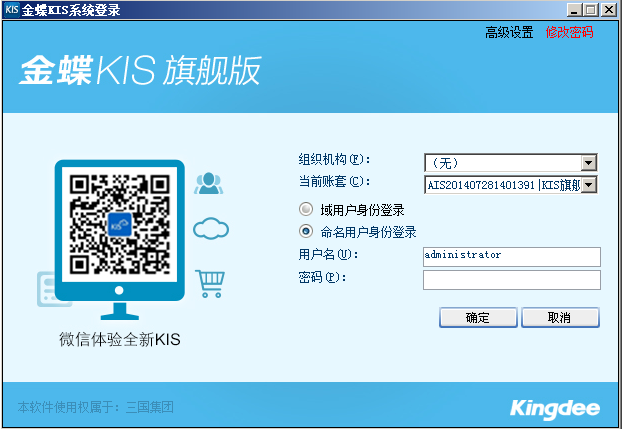Click the 微信体验全新KIS caption
622x429 pixels.
pos(120,340)
